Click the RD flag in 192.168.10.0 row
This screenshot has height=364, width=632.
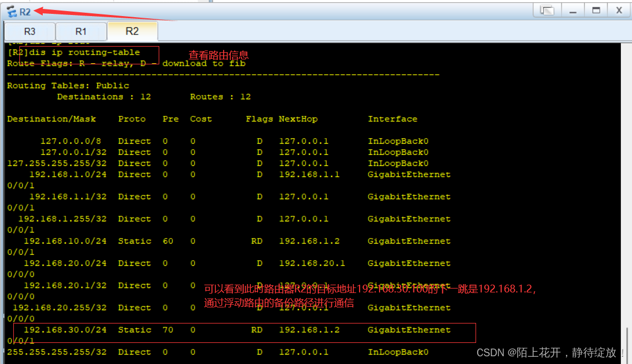(x=257, y=241)
